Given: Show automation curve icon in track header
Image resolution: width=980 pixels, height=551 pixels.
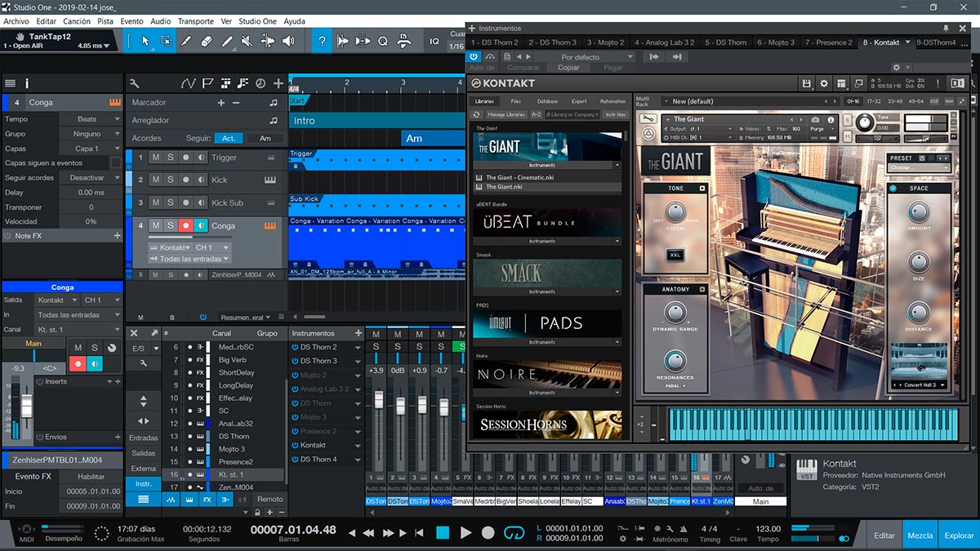Looking at the screenshot, I should 189,82.
